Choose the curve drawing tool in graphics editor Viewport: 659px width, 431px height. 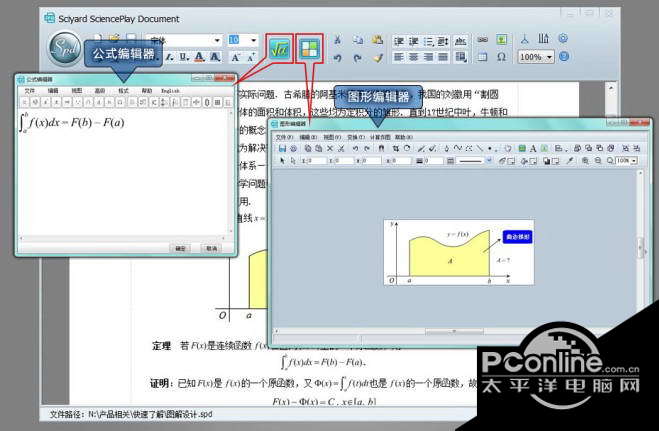point(458,148)
